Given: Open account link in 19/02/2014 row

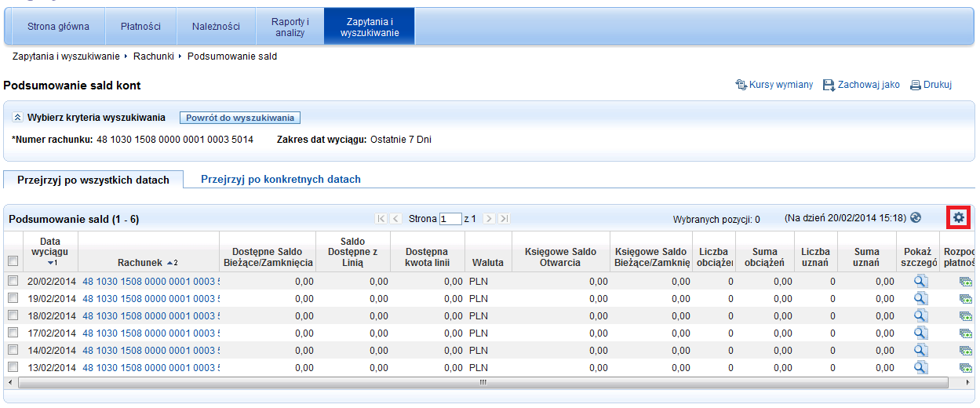Looking at the screenshot, I should (151, 298).
